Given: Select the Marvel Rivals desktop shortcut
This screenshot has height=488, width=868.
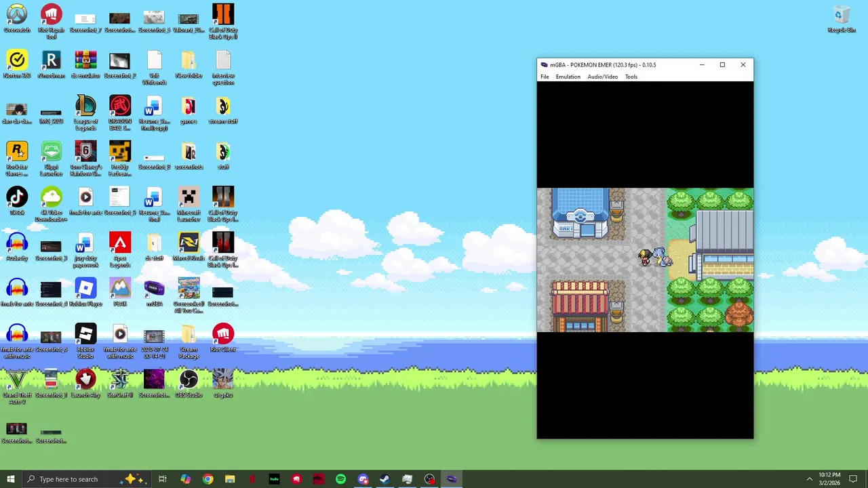Looking at the screenshot, I should 189,247.
